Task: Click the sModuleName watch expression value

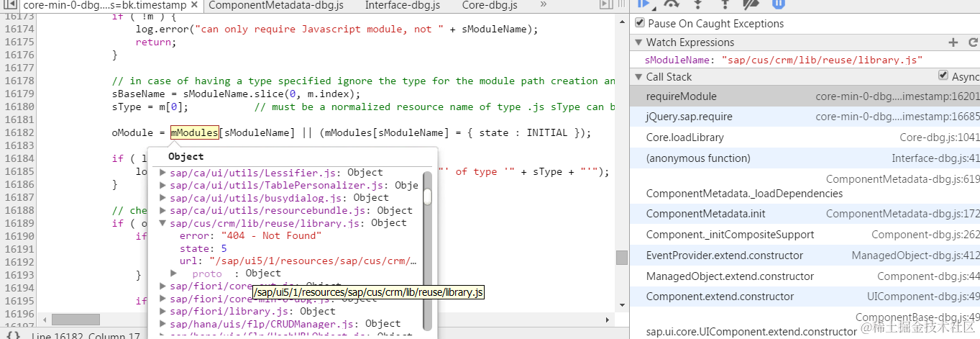Action: 821,60
